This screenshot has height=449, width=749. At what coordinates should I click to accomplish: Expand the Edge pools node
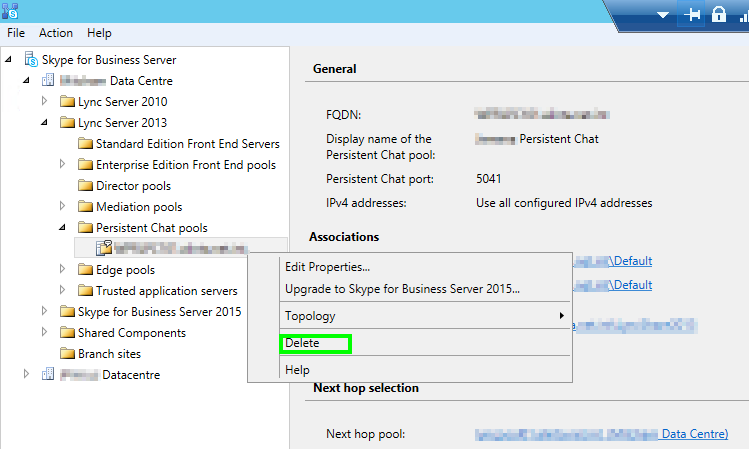click(63, 269)
